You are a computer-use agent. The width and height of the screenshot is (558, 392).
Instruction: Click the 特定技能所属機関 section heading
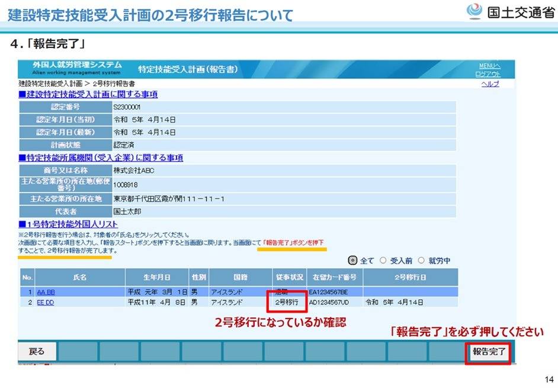click(101, 158)
